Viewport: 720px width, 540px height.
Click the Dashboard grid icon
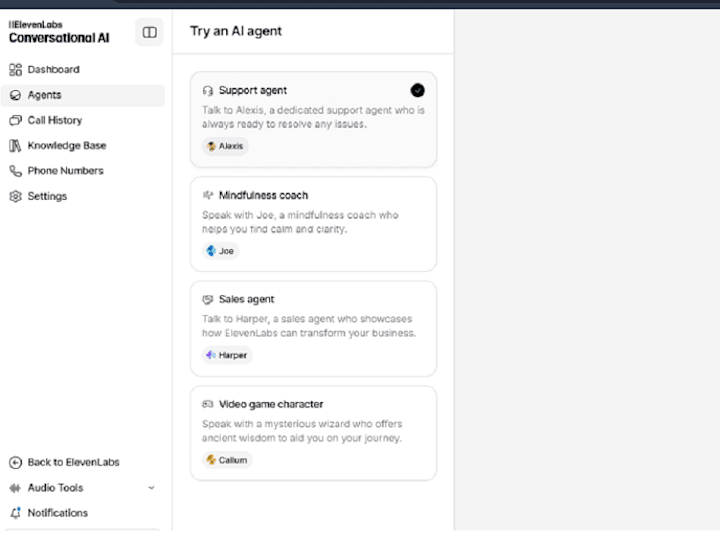[x=16, y=69]
